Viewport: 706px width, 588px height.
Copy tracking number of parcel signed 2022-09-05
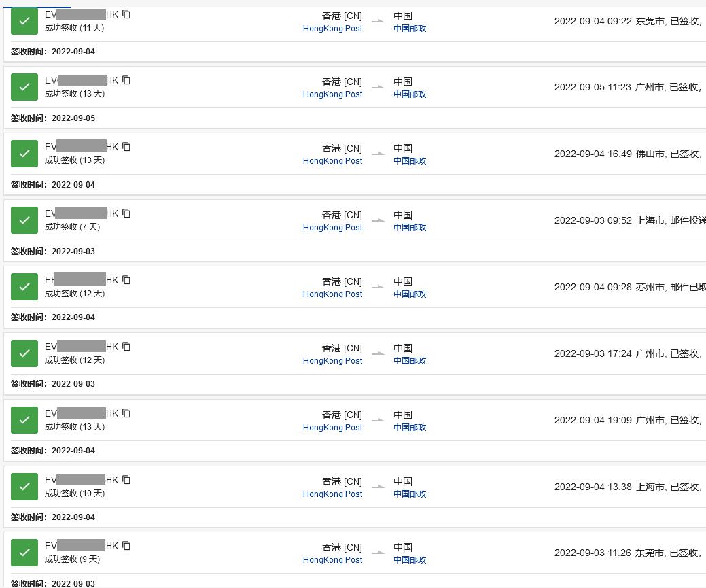[126, 80]
